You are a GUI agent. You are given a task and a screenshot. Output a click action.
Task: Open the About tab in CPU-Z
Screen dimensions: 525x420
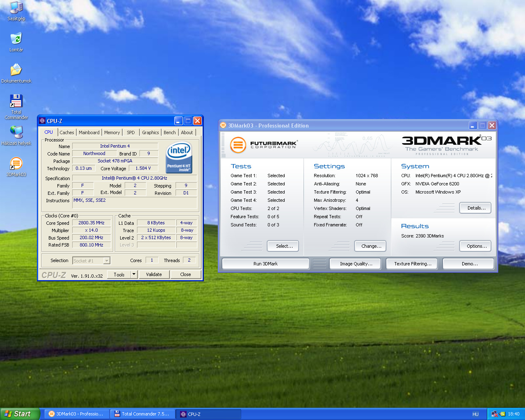pyautogui.click(x=187, y=132)
